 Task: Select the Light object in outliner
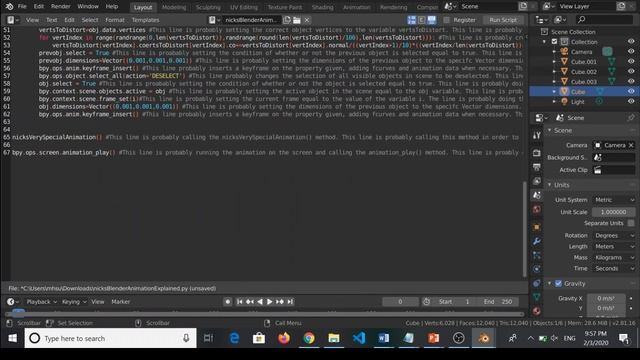(577, 102)
